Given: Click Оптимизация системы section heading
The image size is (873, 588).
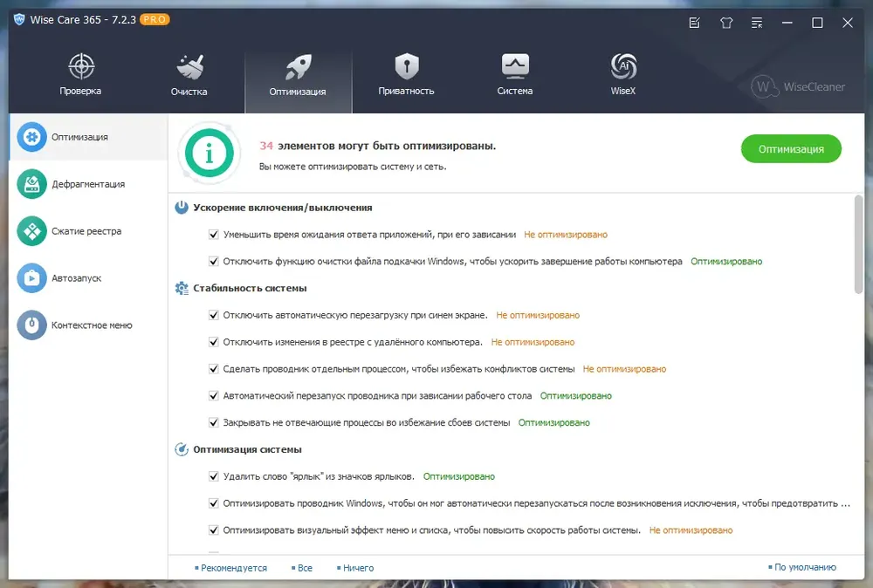Looking at the screenshot, I should (x=248, y=449).
